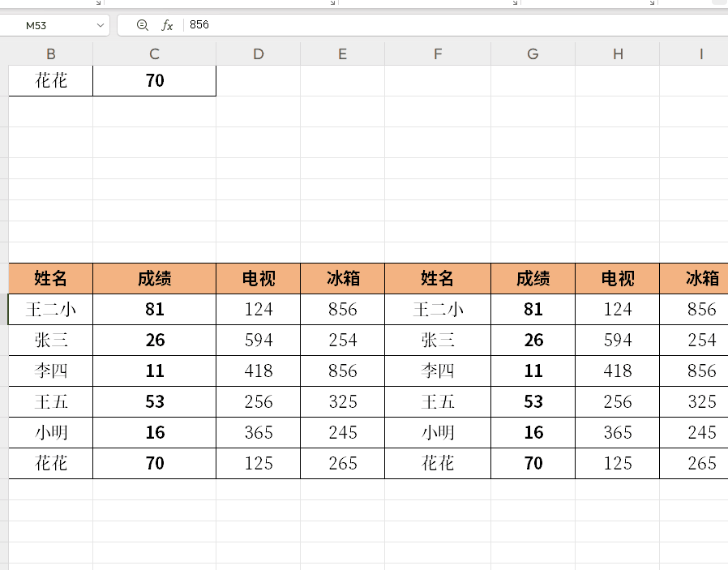Click 53 in column G

coord(533,401)
